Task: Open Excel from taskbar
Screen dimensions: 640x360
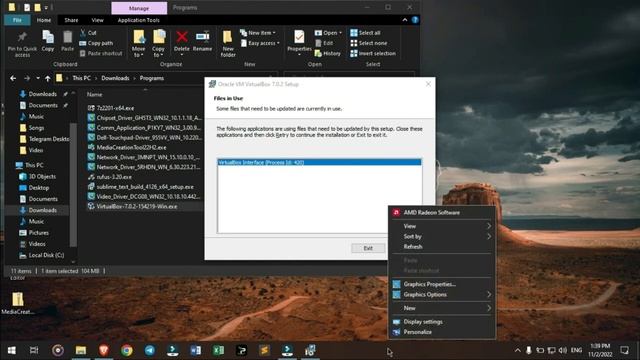Action: tap(218, 350)
